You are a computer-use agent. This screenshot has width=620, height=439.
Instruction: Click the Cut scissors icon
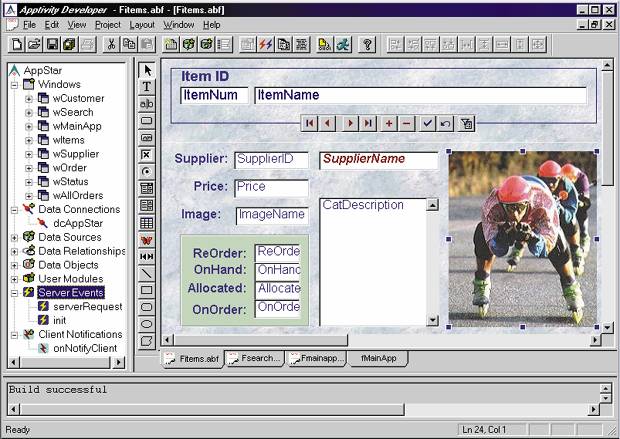click(x=111, y=44)
